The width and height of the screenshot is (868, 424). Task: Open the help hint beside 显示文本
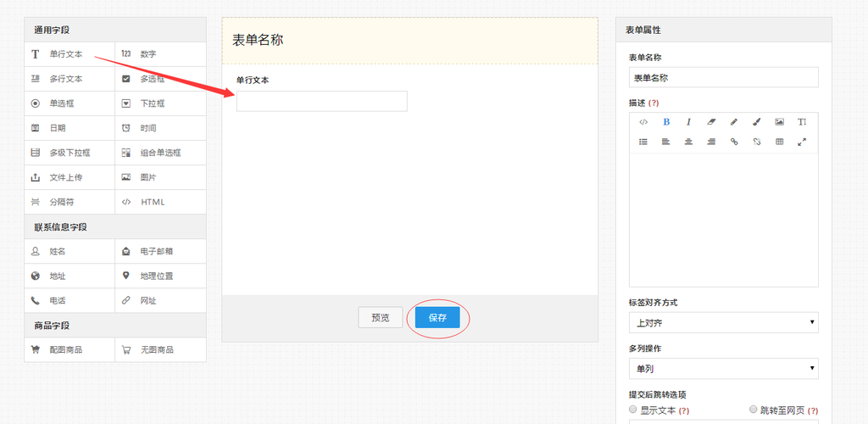coord(684,410)
